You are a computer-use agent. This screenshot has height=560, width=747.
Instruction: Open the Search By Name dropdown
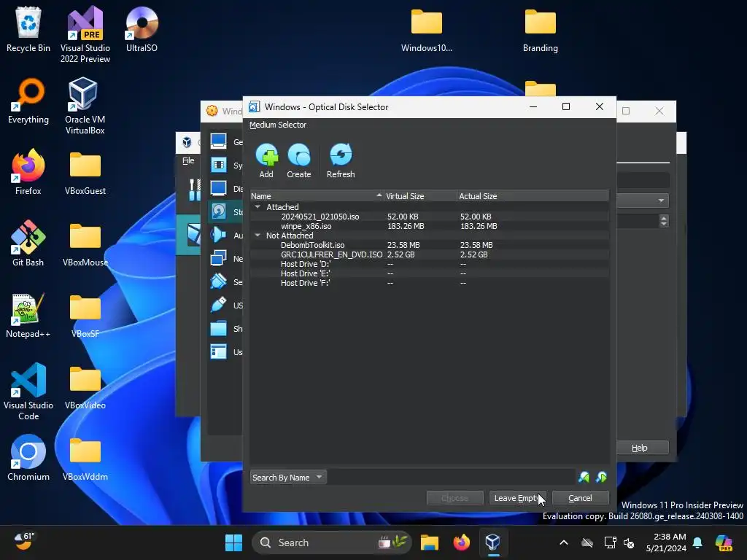pyautogui.click(x=288, y=477)
